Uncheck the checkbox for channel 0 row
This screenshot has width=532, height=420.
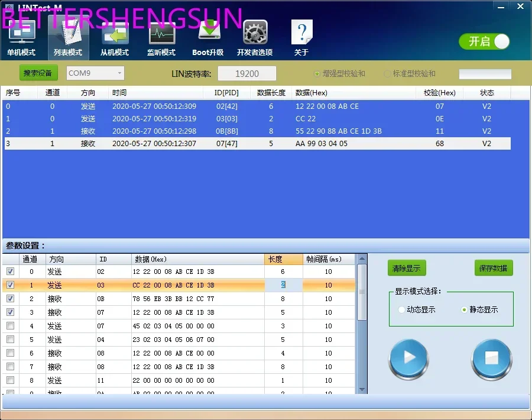point(11,272)
